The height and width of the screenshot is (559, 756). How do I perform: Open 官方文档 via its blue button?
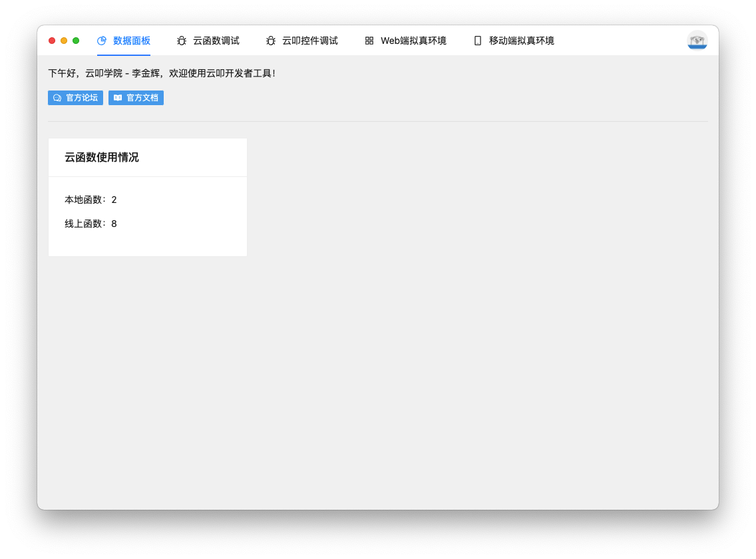[136, 97]
